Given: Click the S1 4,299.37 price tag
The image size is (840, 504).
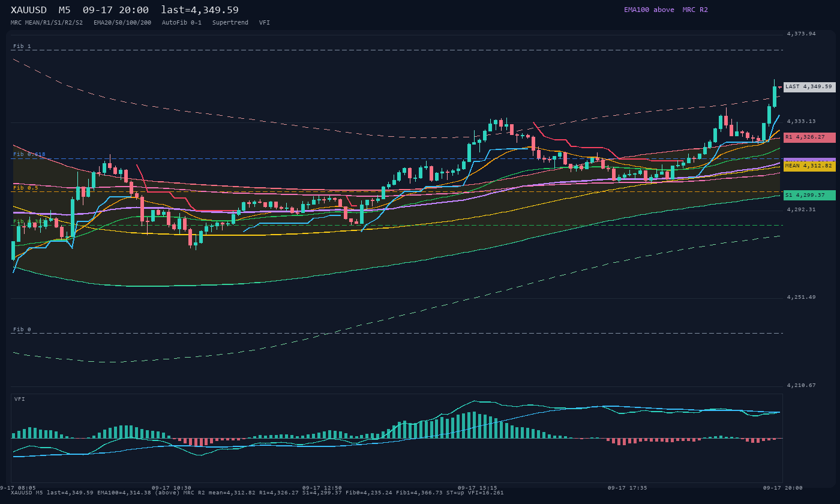Looking at the screenshot, I should 809,195.
